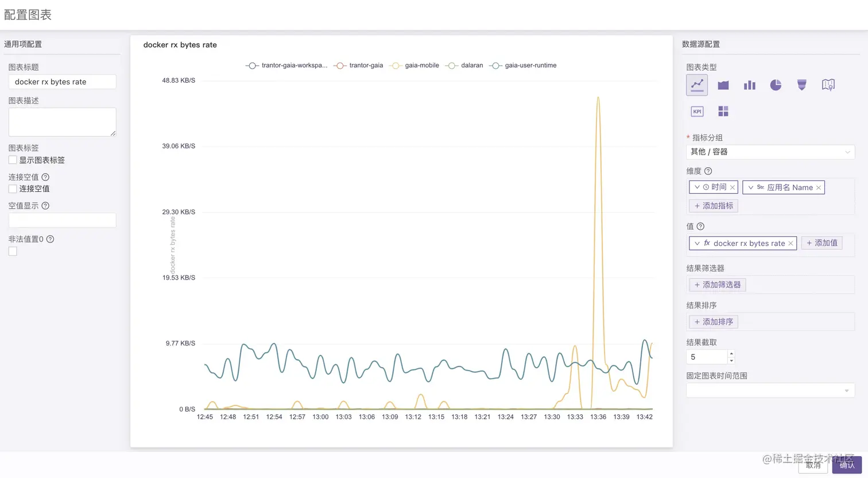Select the map chart type icon
The image size is (868, 478).
828,85
